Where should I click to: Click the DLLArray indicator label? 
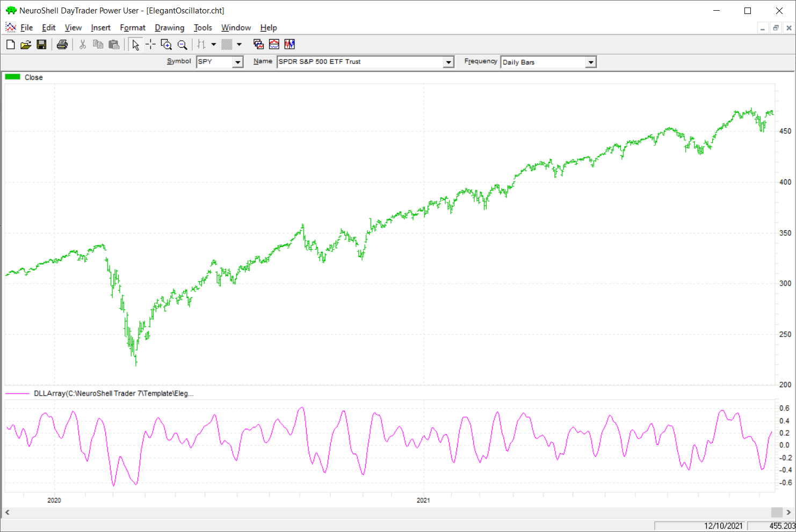pyautogui.click(x=114, y=393)
